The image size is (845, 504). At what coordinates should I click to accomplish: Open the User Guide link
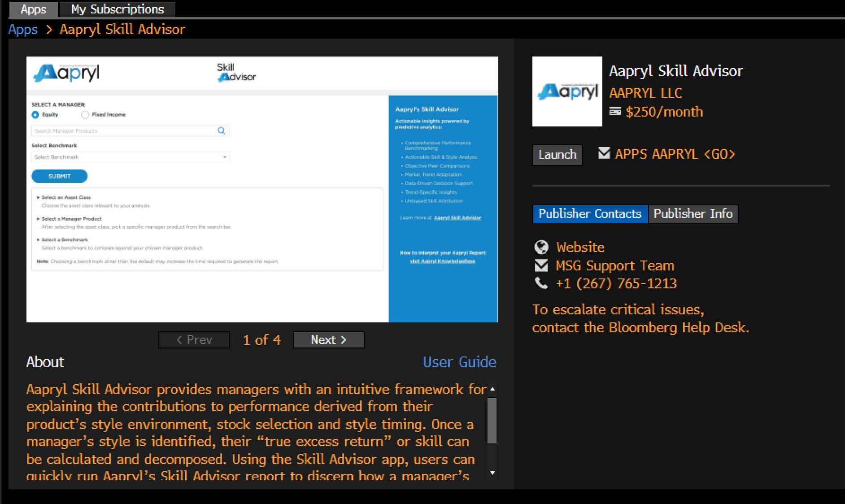click(x=460, y=362)
